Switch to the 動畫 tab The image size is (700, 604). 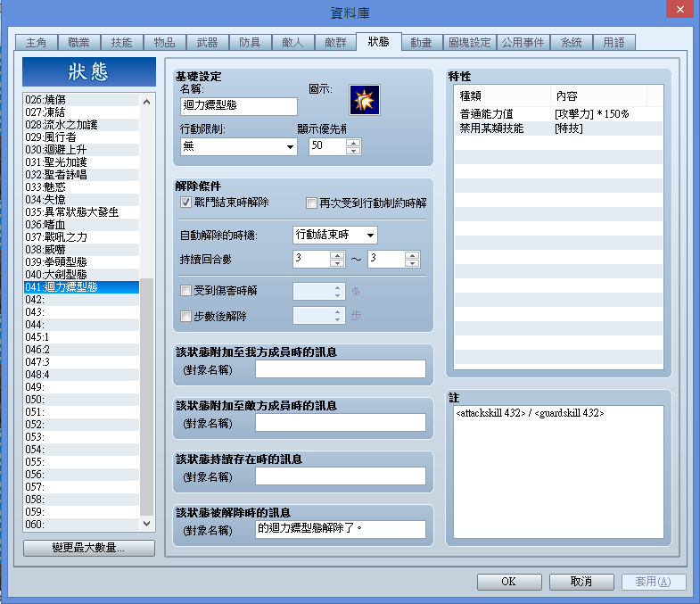coord(422,43)
